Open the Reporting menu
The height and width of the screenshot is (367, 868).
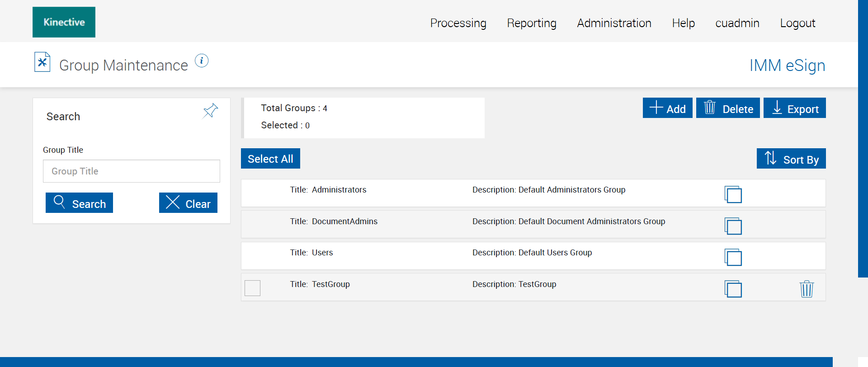pyautogui.click(x=532, y=23)
